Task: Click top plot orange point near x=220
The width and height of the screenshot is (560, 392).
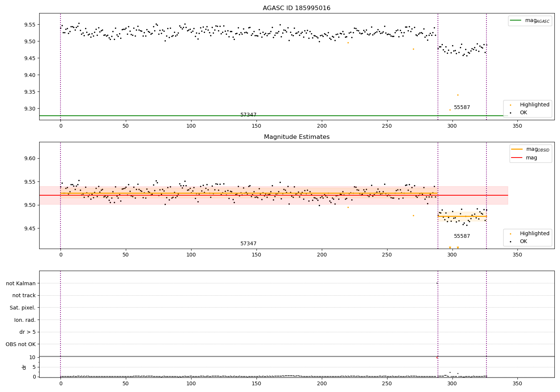Action: coord(348,43)
